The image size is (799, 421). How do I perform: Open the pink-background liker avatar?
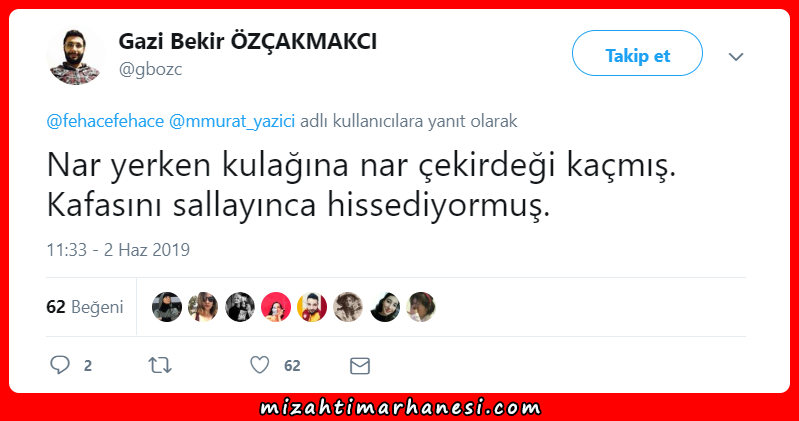276,307
